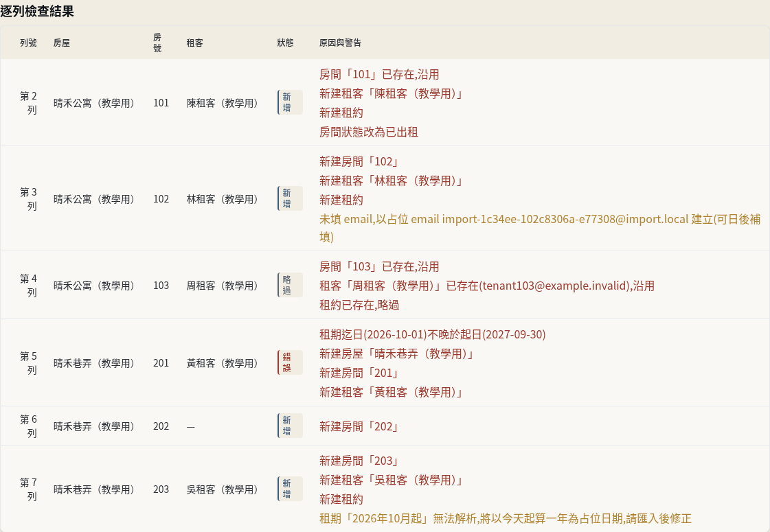Click message mentioning tenant103@example.invalid
Image resolution: width=770 pixels, height=532 pixels.
click(486, 285)
